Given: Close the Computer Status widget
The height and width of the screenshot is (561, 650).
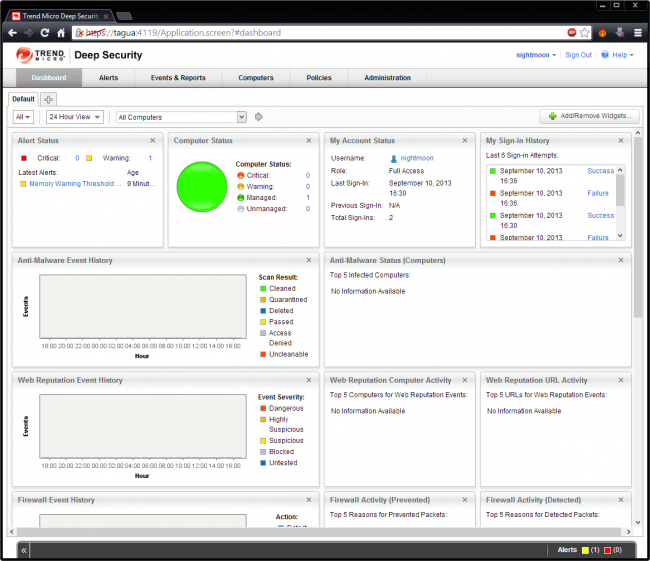Looking at the screenshot, I should pyautogui.click(x=309, y=141).
